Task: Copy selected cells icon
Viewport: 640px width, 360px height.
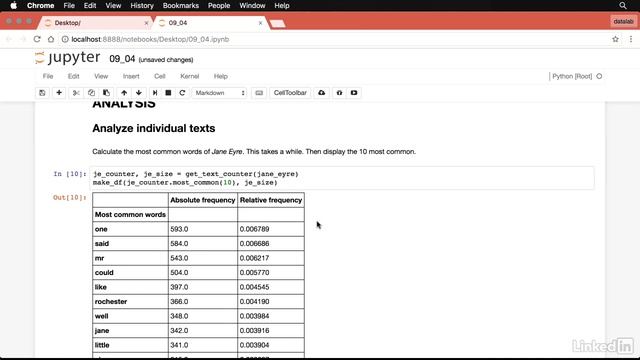Action: (91, 93)
